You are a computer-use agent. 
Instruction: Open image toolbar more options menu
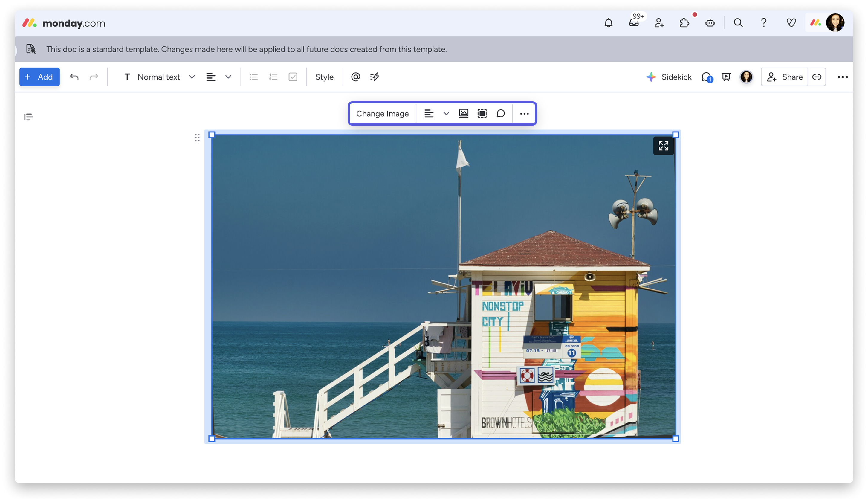point(524,113)
